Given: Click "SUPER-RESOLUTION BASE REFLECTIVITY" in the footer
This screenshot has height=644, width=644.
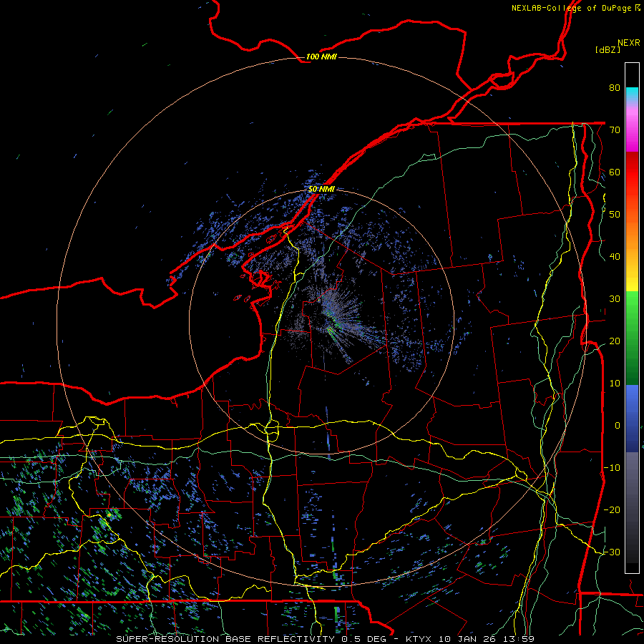Looking at the screenshot, I should [225, 639].
